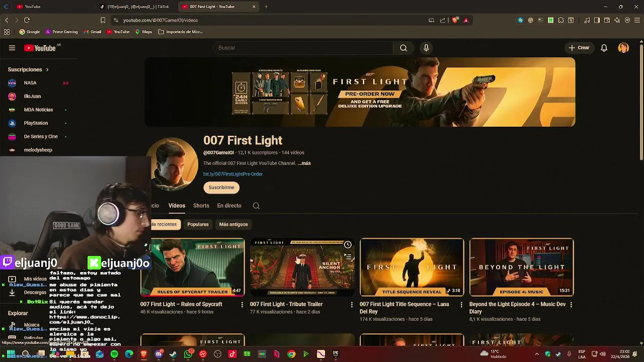This screenshot has height=362, width=644.
Task: Open the IlloJuan subscription channel
Action: click(32, 96)
